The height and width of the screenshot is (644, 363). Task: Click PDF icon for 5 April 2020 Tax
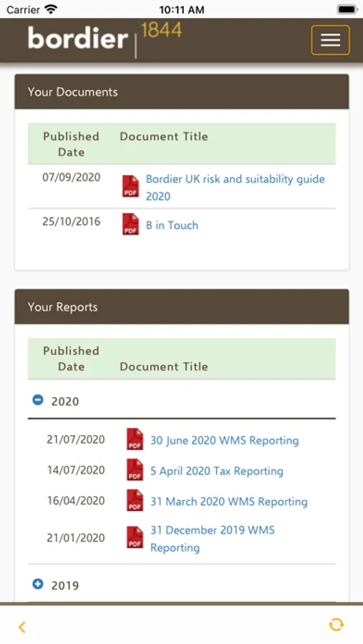[x=135, y=469]
